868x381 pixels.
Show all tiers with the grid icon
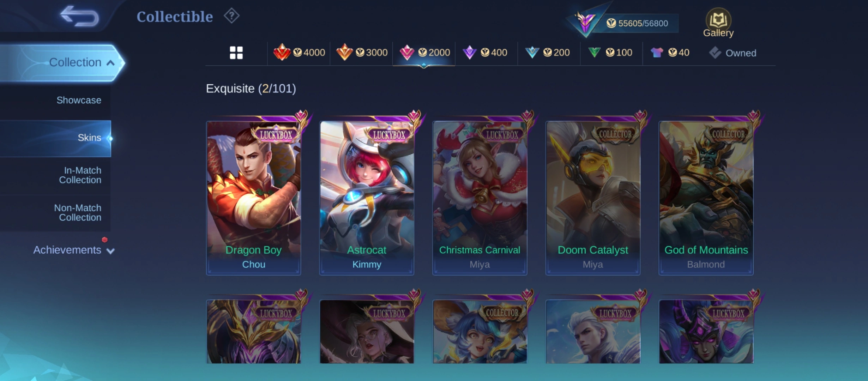pyautogui.click(x=236, y=53)
